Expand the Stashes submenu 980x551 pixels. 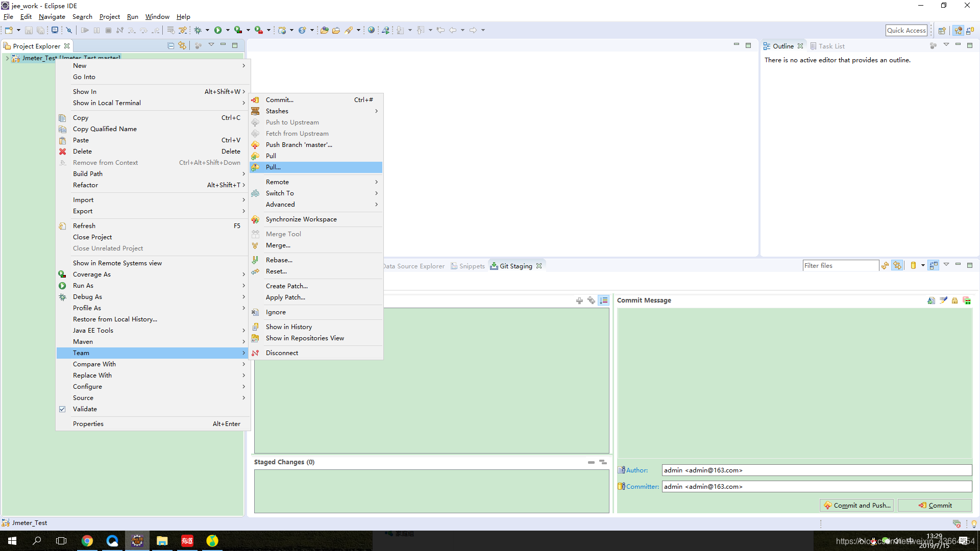coord(316,111)
